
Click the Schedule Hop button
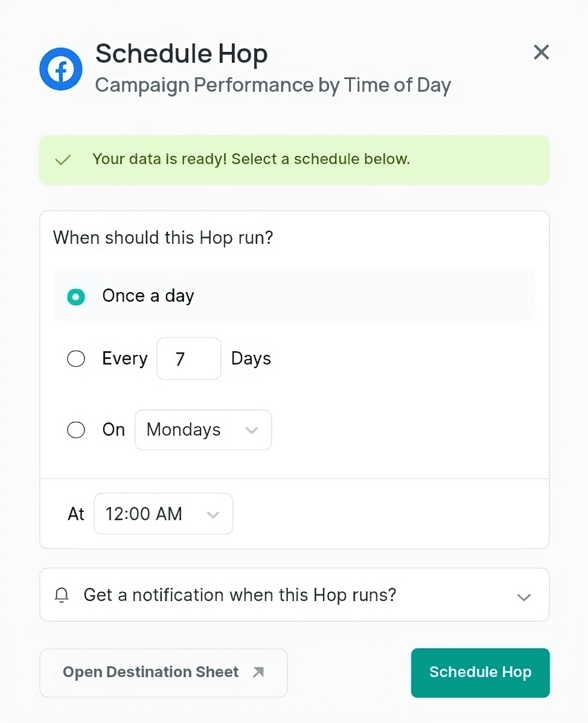pyautogui.click(x=480, y=673)
